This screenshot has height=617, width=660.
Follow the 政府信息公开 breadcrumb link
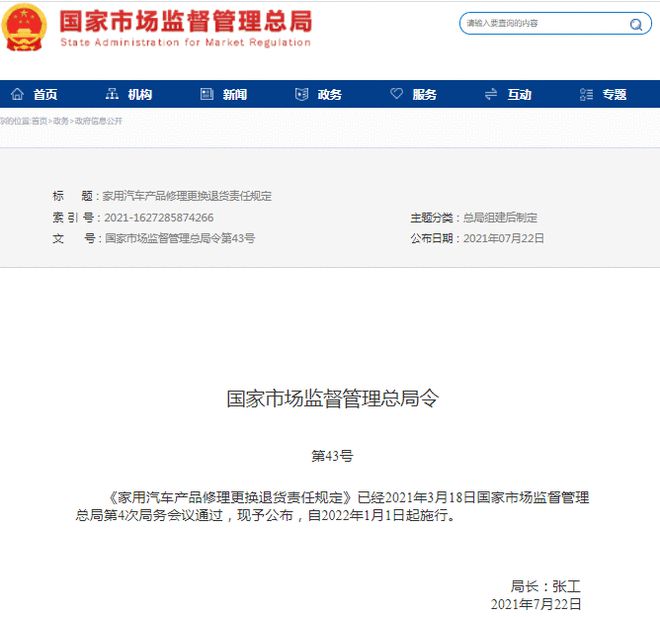tap(98, 121)
